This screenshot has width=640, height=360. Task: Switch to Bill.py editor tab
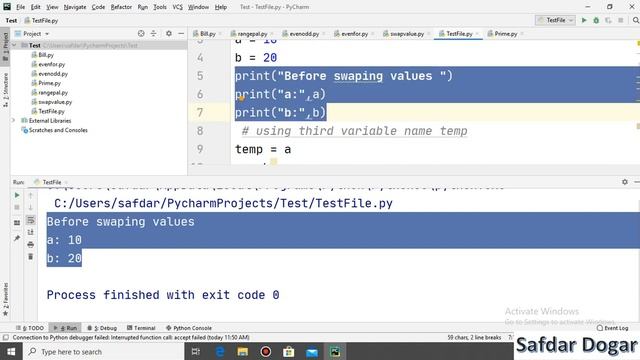coord(207,34)
